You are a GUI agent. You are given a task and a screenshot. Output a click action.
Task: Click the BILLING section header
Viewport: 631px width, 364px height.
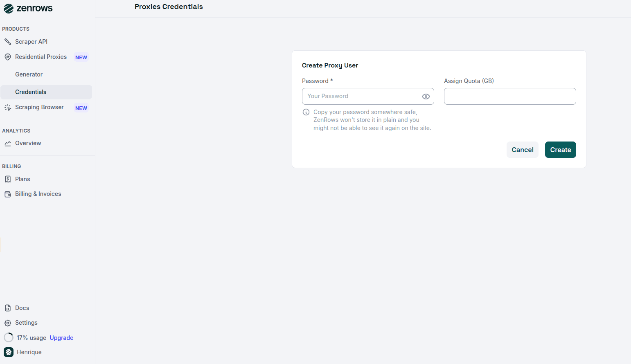pyautogui.click(x=11, y=166)
